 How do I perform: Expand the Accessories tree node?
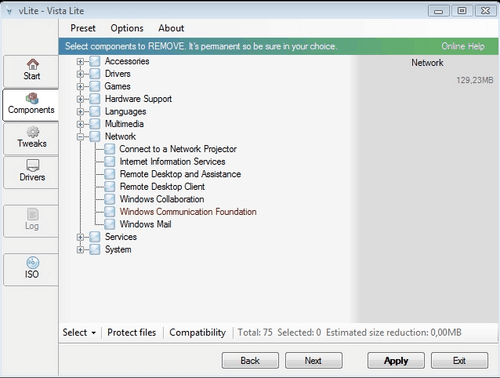click(80, 62)
